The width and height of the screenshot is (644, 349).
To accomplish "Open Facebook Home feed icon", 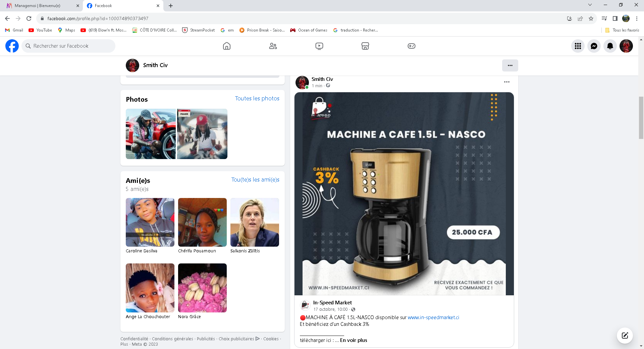I will (227, 46).
